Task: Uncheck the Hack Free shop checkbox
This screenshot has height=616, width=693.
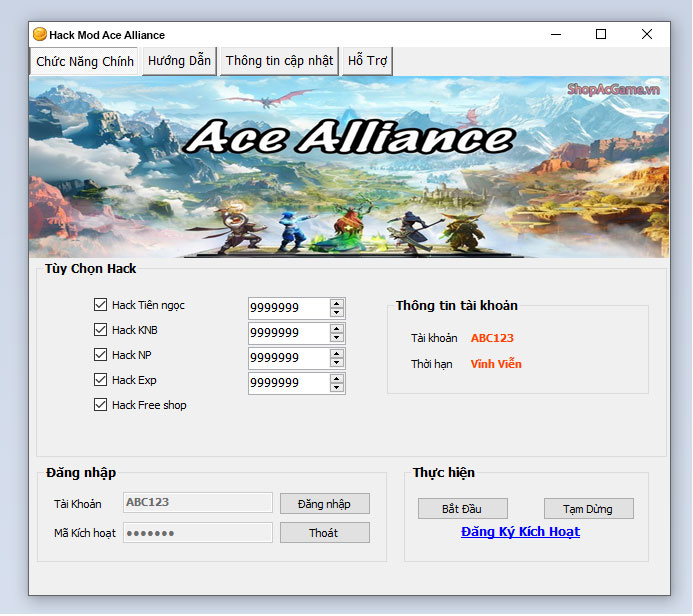Action: 100,405
